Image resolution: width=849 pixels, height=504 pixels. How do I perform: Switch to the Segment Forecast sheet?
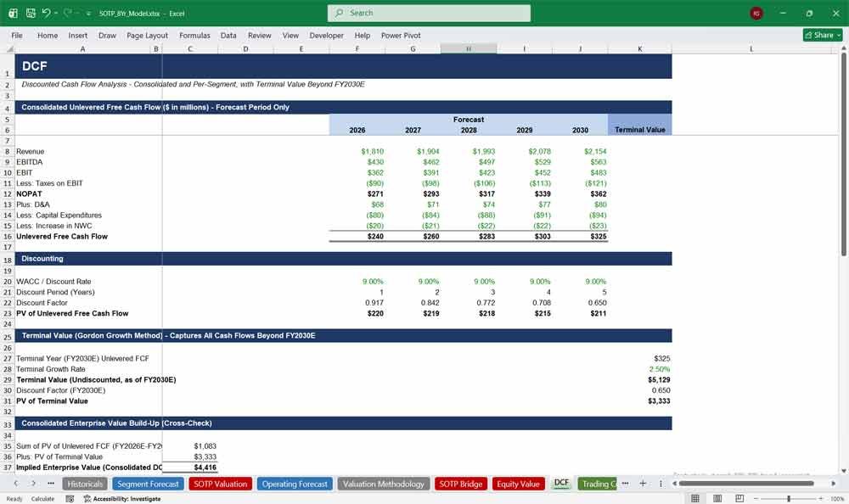[x=148, y=484]
